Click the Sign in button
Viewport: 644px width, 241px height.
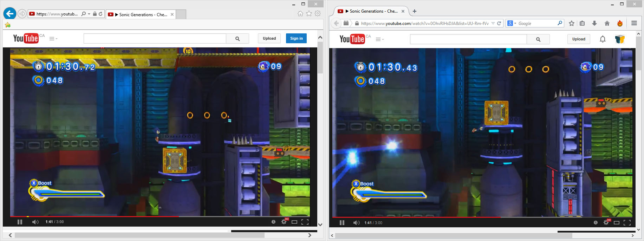pos(297,38)
